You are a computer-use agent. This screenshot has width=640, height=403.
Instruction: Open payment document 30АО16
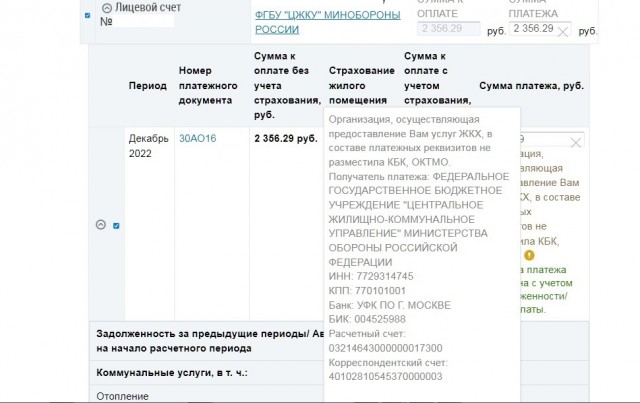197,138
